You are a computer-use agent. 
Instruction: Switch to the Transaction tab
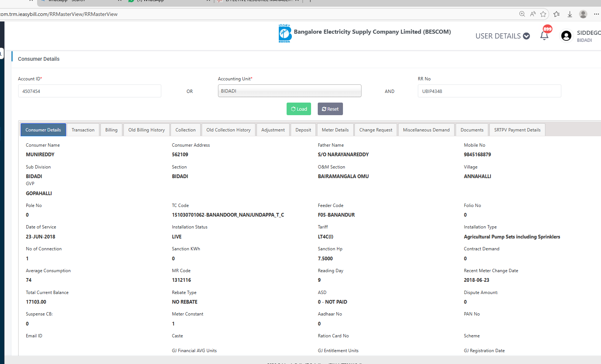(x=83, y=130)
